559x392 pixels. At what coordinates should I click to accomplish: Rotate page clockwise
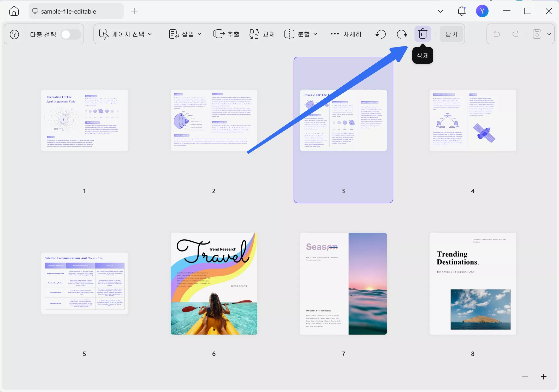tap(402, 34)
